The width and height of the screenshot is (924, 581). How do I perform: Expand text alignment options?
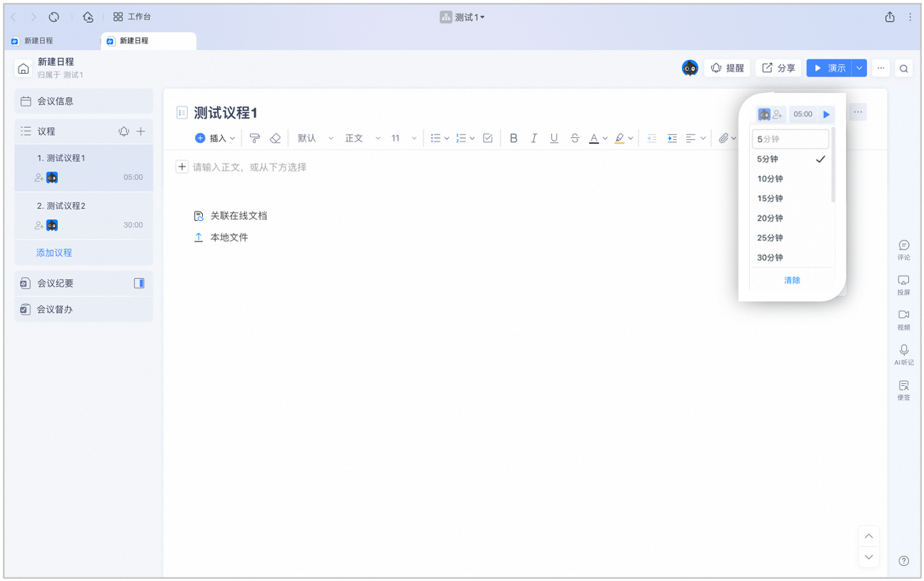tap(703, 139)
